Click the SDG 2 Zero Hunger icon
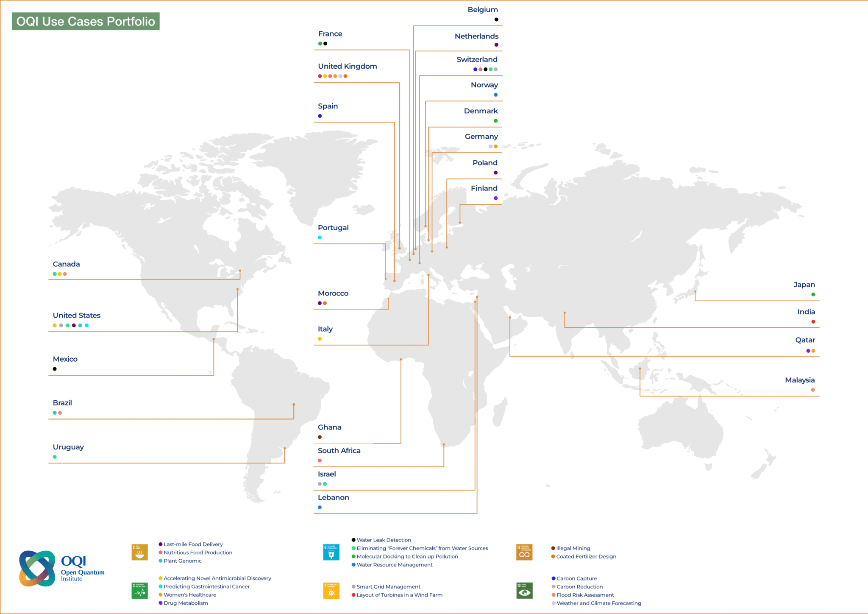This screenshot has height=614, width=868. point(140,552)
